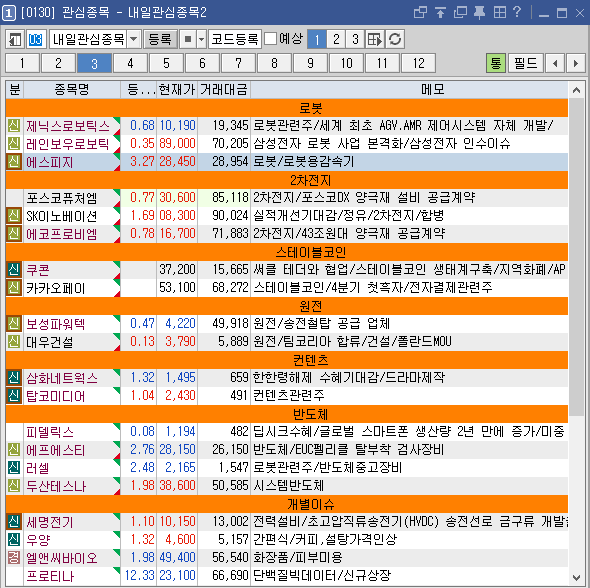
Task: Select view mode 3 button
Action: (355, 39)
